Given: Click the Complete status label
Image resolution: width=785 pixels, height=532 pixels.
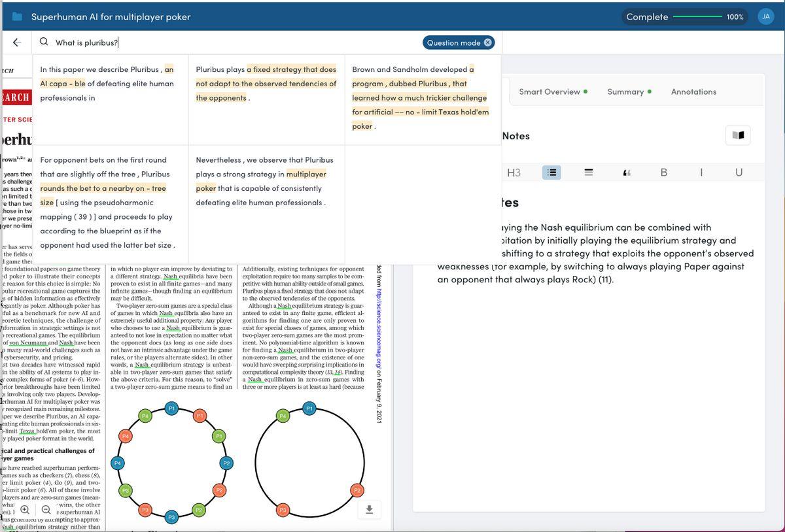Looking at the screenshot, I should (x=647, y=17).
